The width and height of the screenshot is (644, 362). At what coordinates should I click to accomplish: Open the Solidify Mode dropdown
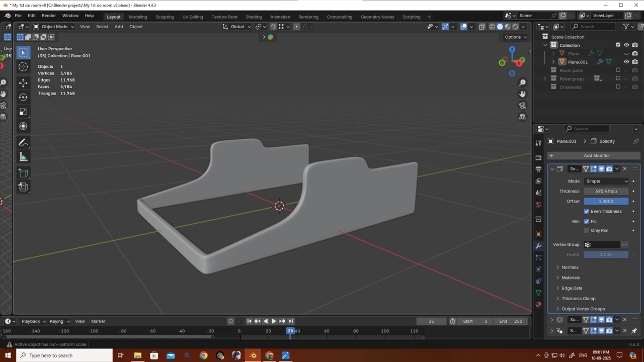606,181
